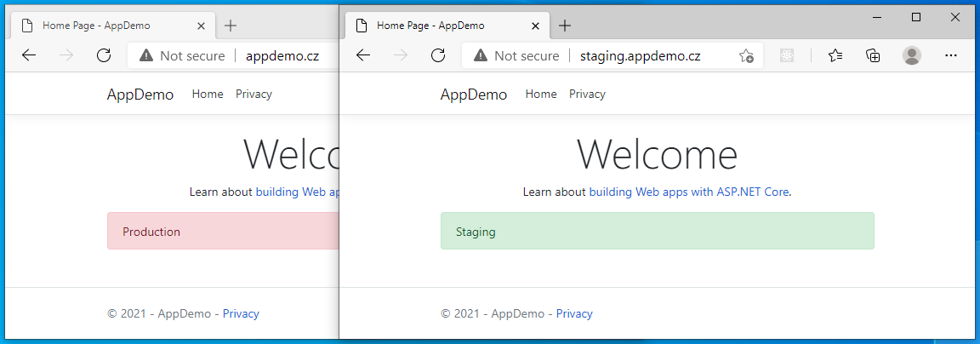Close the Home Page tab in production window

[202, 26]
